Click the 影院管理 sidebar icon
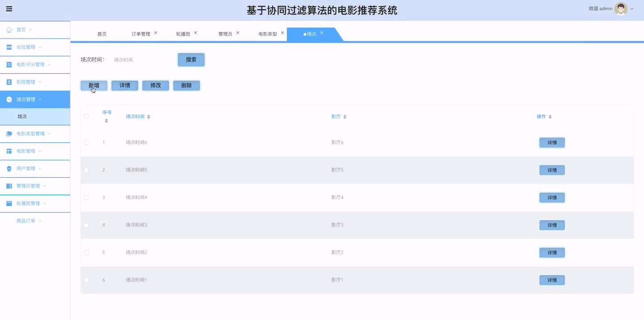The width and height of the screenshot is (644, 320). click(9, 82)
